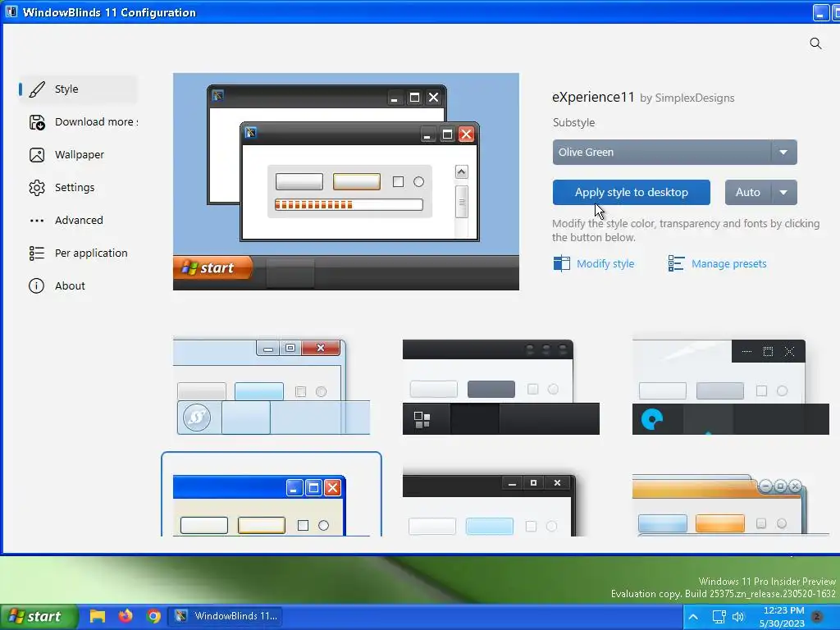Click the Manage presets icon

(x=676, y=263)
